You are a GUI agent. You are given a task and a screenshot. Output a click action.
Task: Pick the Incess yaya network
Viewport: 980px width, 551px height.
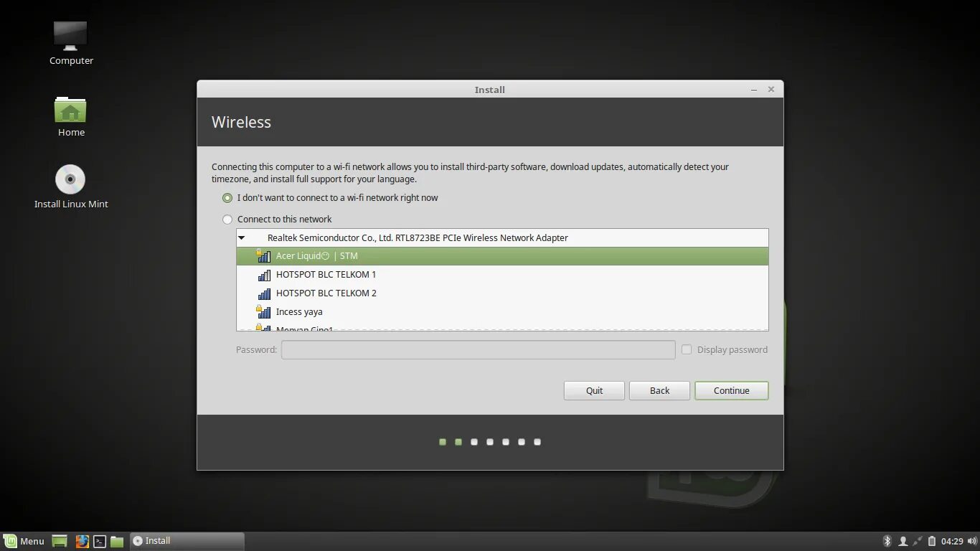502,312
